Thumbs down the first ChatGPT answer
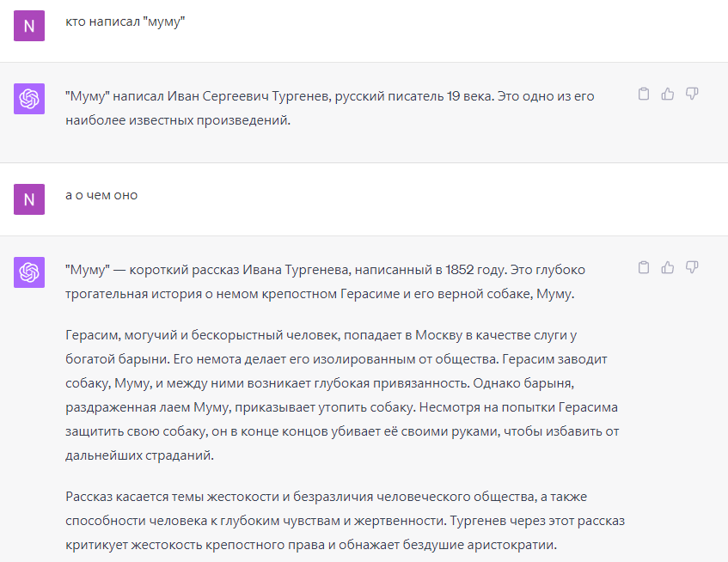 pos(691,95)
